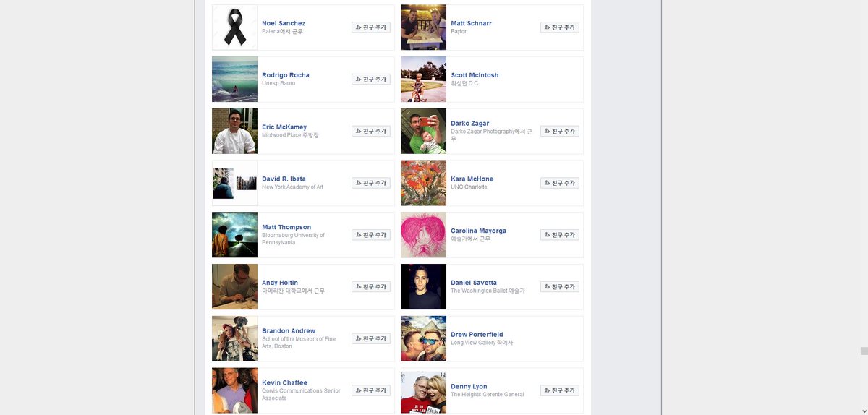Open Matt Thompson's dark sky profile photo
The width and height of the screenshot is (868, 415).
point(234,235)
